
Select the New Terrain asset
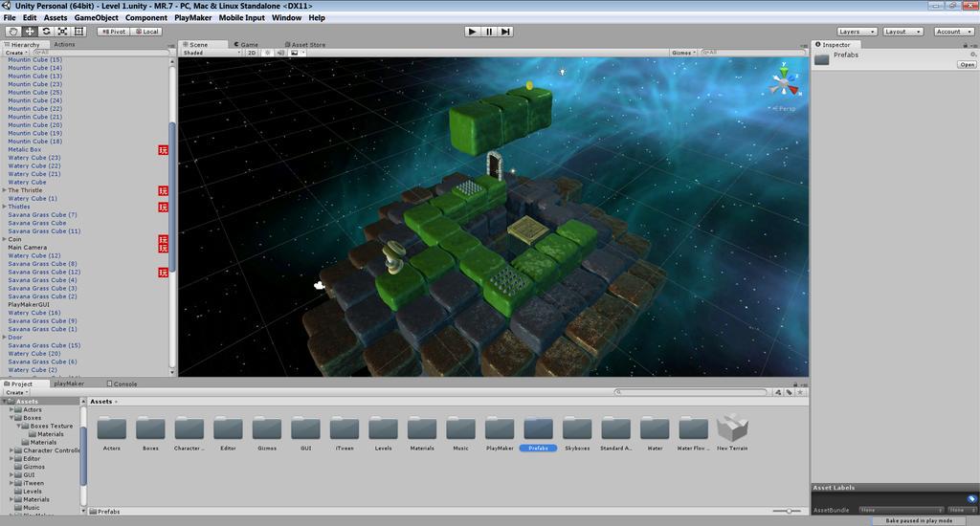click(732, 428)
